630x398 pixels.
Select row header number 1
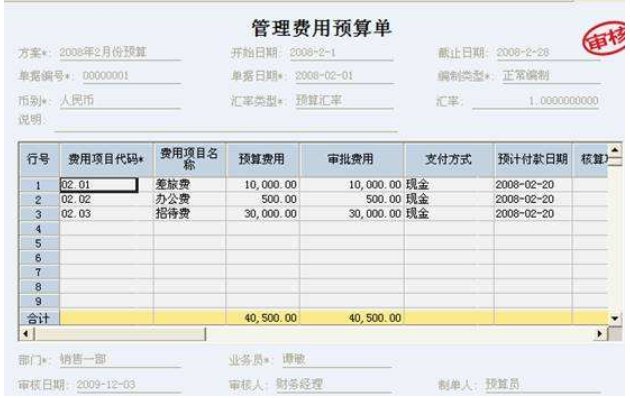[x=39, y=186]
